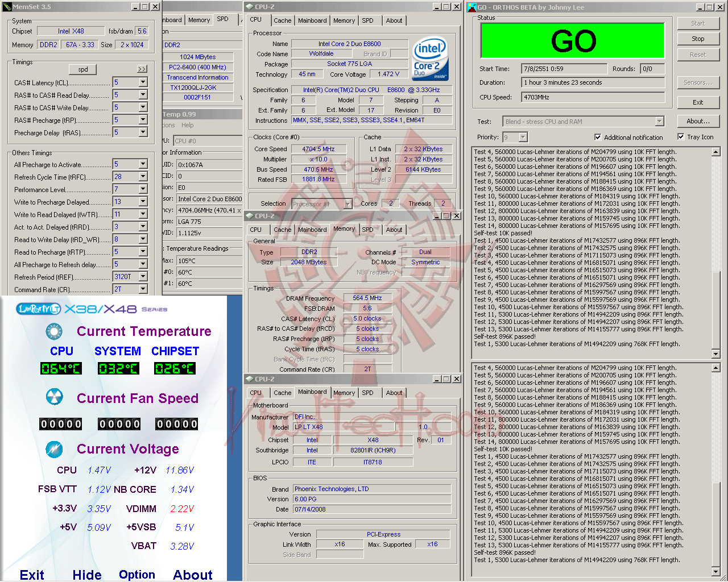728x582 pixels.
Task: Click the green GO status indicator
Action: click(573, 40)
